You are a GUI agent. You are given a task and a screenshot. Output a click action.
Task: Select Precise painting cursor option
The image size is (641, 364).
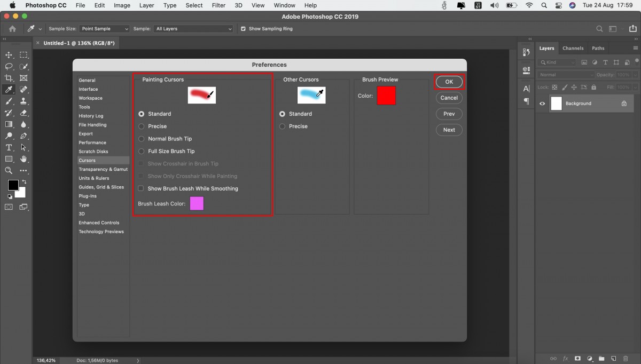[153, 126]
